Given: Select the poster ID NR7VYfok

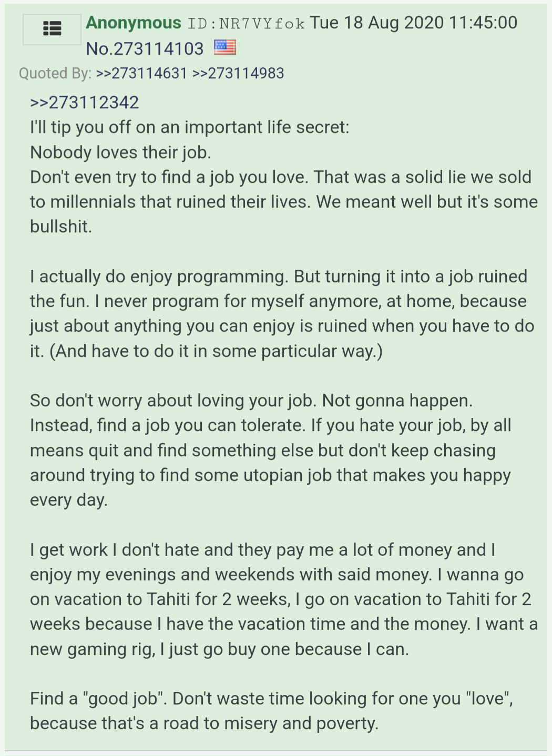Looking at the screenshot, I should pos(247,24).
